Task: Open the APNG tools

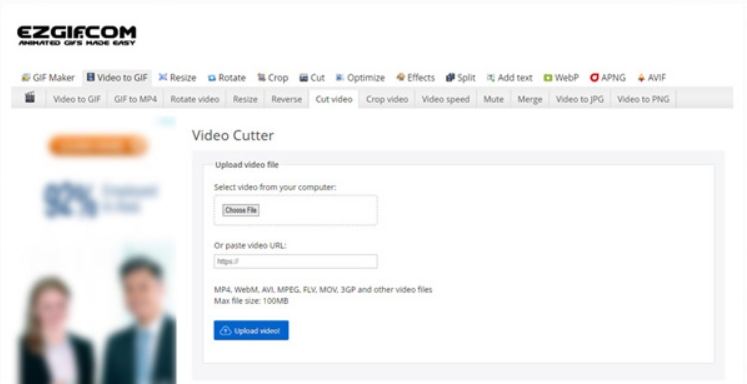Action: (x=608, y=78)
